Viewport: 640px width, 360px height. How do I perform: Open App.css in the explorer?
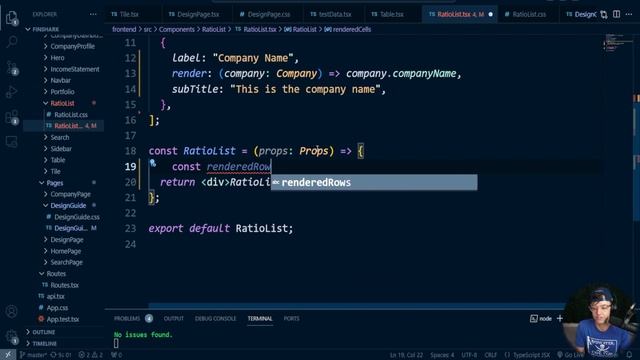(x=57, y=308)
